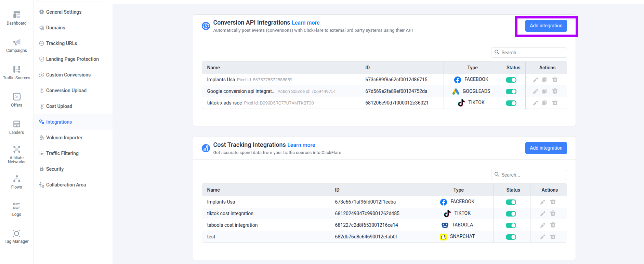644x264 pixels.
Task: Edit the tiktok x ads rsoc integration
Action: [x=536, y=103]
